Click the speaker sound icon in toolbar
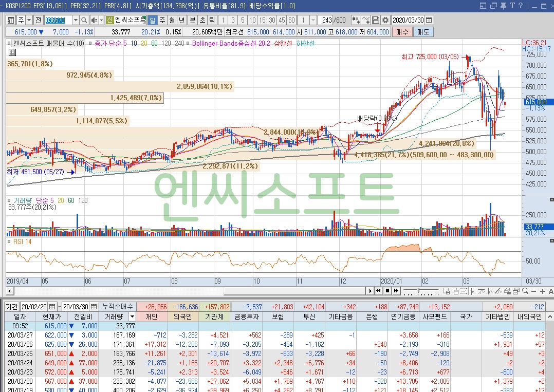This screenshot has height=392, width=554. [94, 20]
